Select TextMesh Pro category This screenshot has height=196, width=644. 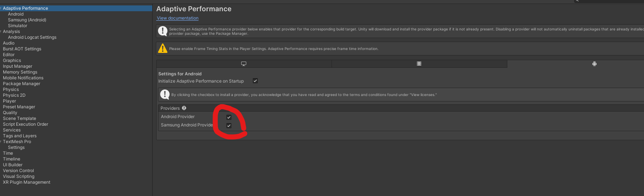click(x=17, y=142)
